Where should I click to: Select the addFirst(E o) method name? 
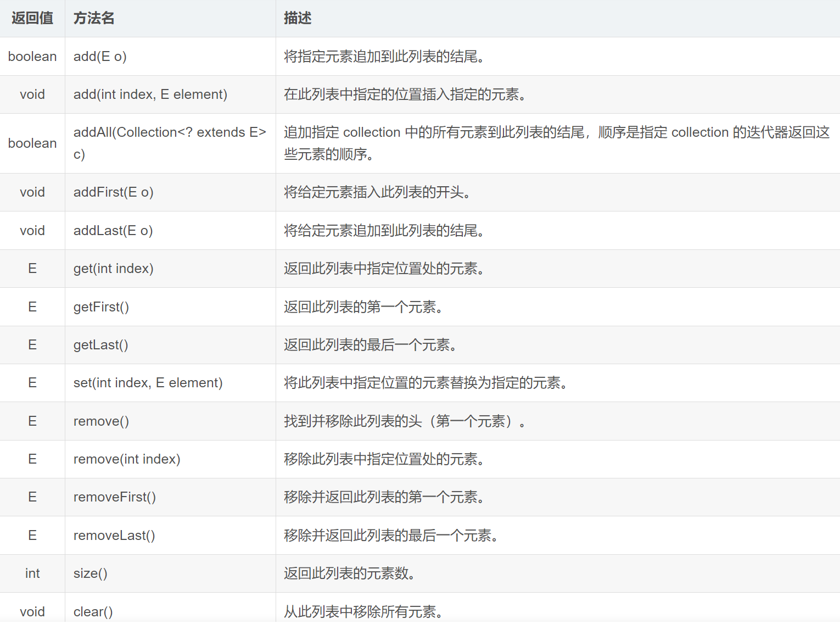point(113,192)
